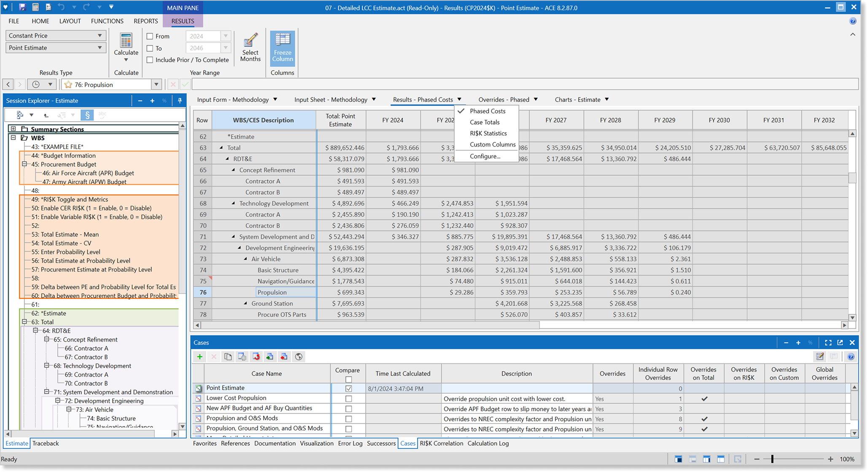Check Compare for Lower Cost Propulsion
The width and height of the screenshot is (868, 472).
(x=348, y=399)
